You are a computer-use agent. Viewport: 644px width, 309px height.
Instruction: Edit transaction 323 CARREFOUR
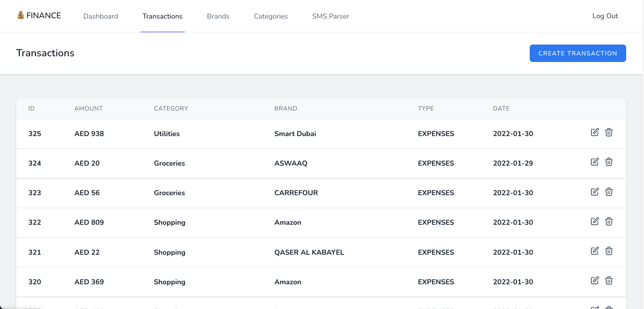(x=595, y=192)
